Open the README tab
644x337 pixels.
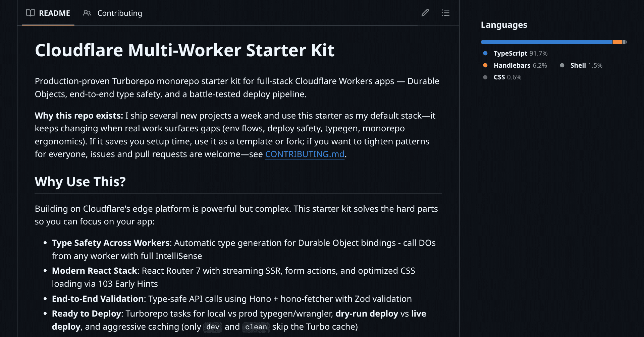(x=48, y=13)
